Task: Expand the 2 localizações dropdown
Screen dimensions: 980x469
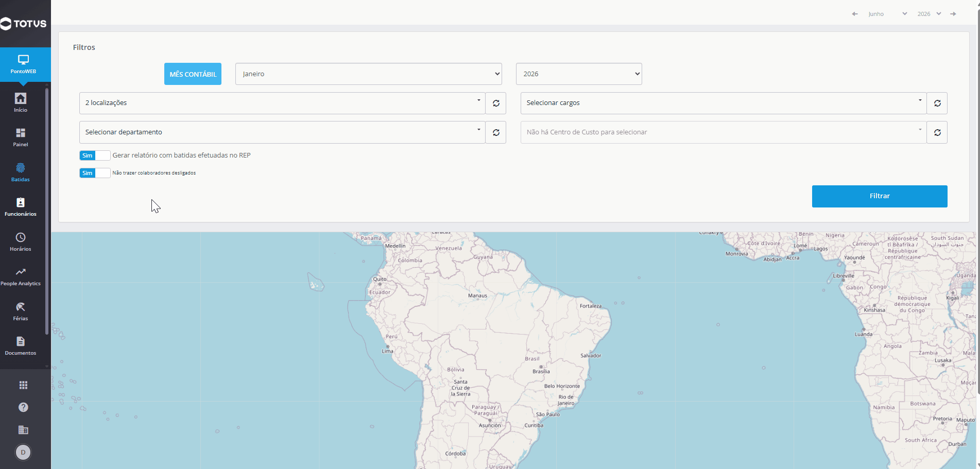Action: pos(282,103)
